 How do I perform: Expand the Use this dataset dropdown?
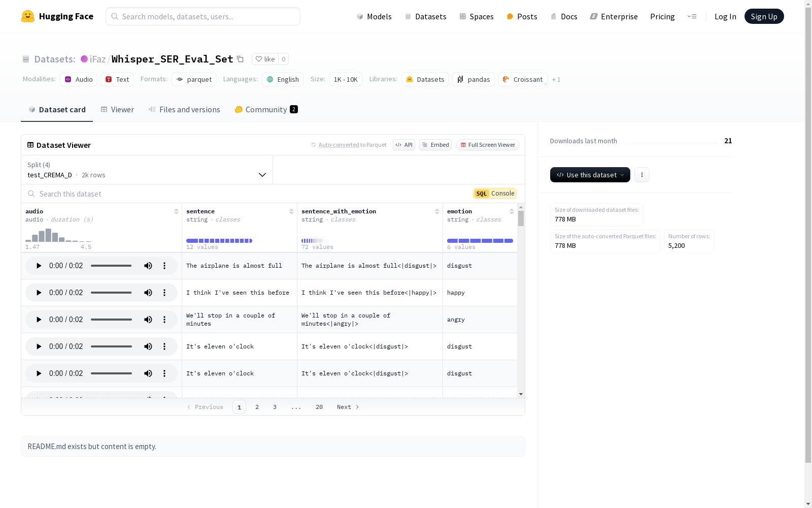click(x=590, y=175)
